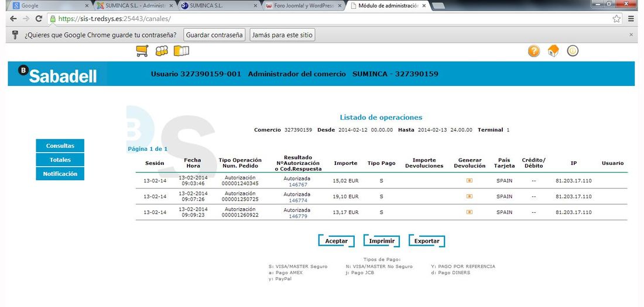Click the Guardar contraseña button
The image size is (644, 307).
214,35
